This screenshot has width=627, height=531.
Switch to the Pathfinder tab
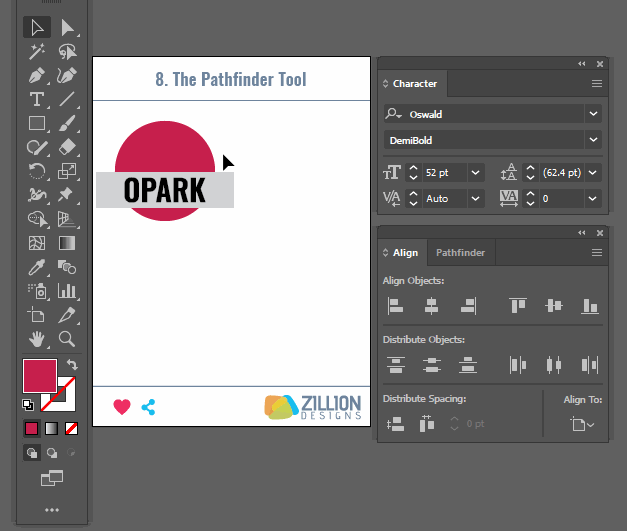click(460, 253)
